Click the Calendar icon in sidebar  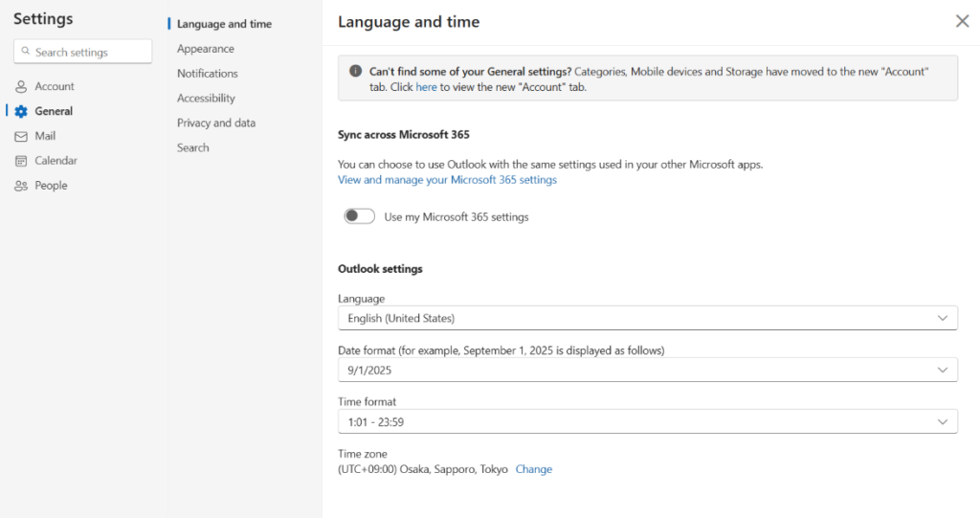point(21,161)
